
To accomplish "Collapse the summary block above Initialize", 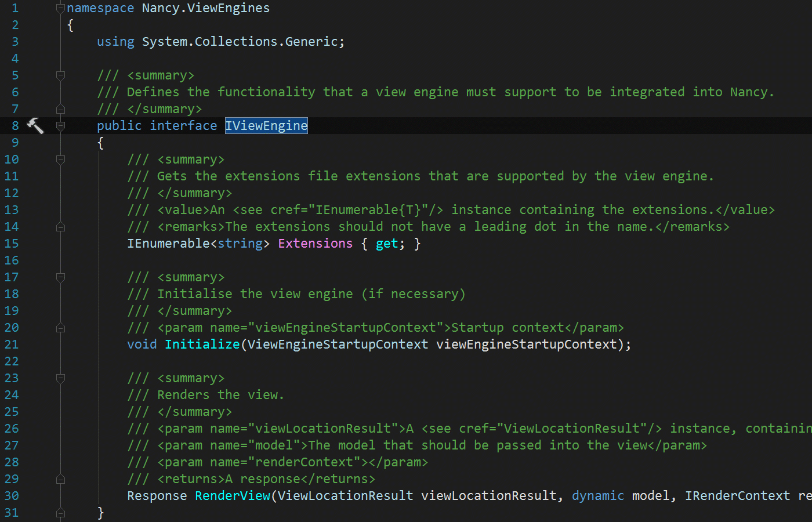I will tap(60, 277).
